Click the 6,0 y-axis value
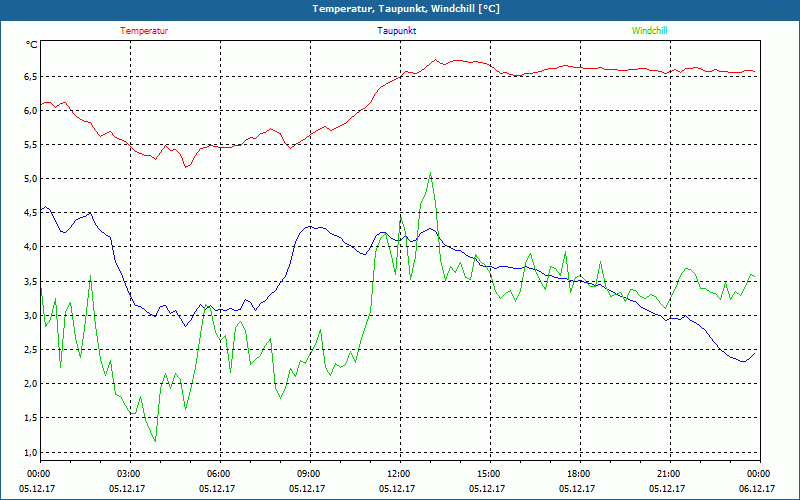This screenshot has height=500, width=800. click(31, 110)
